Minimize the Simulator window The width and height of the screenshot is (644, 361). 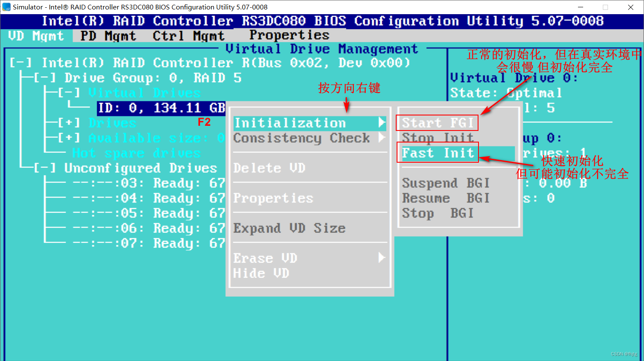[x=581, y=7]
